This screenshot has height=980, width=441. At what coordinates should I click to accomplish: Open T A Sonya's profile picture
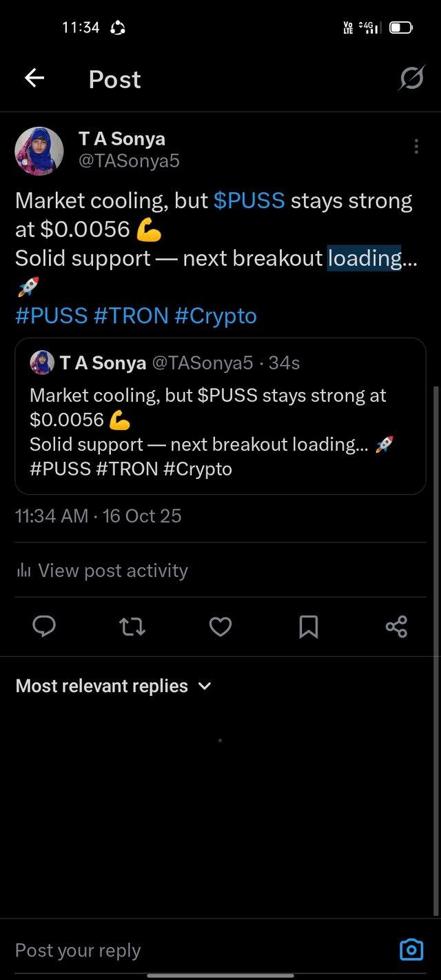39,151
